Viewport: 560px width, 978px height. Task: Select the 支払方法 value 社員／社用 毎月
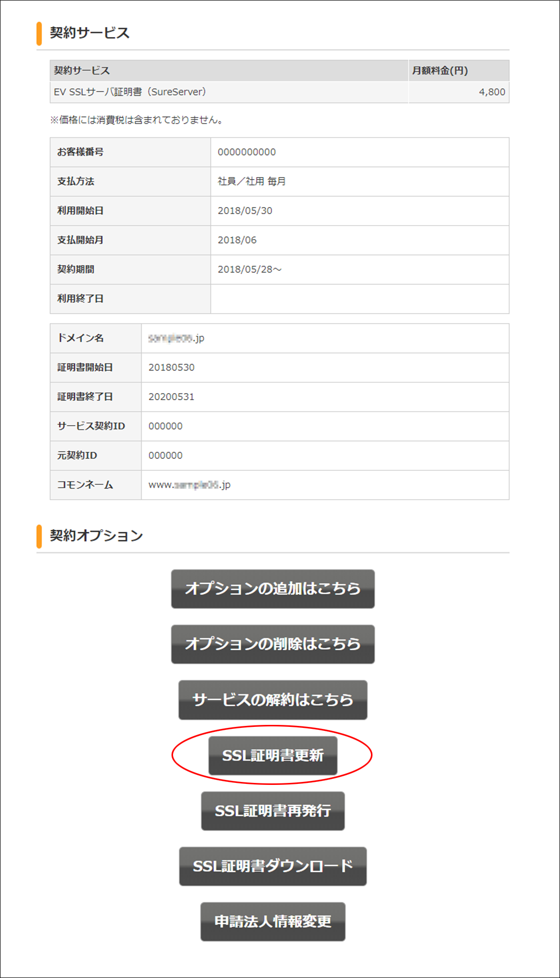[251, 182]
